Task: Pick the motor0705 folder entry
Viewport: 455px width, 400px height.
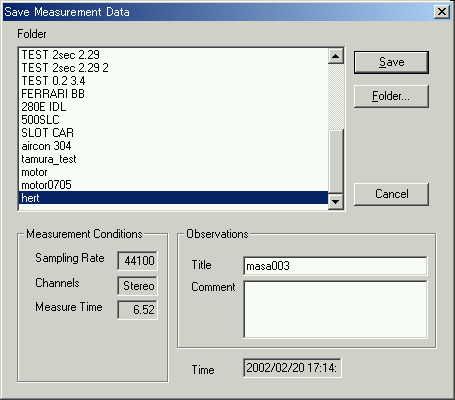Action: (x=173, y=185)
